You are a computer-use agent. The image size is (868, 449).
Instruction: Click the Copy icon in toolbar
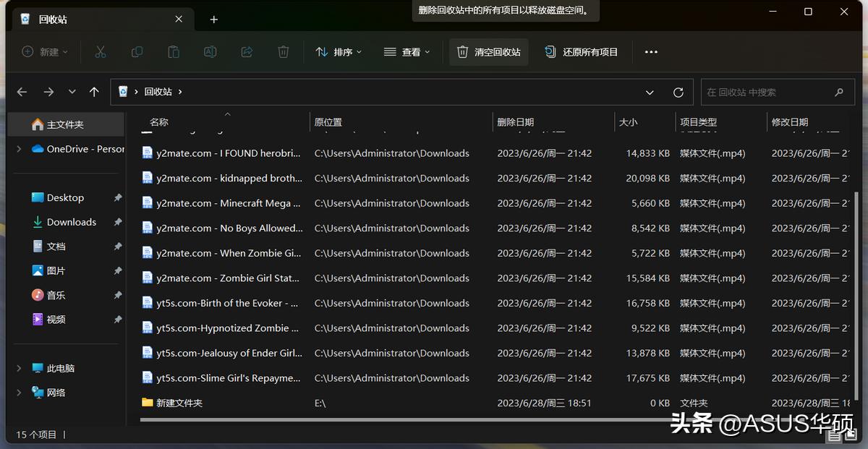tap(137, 52)
